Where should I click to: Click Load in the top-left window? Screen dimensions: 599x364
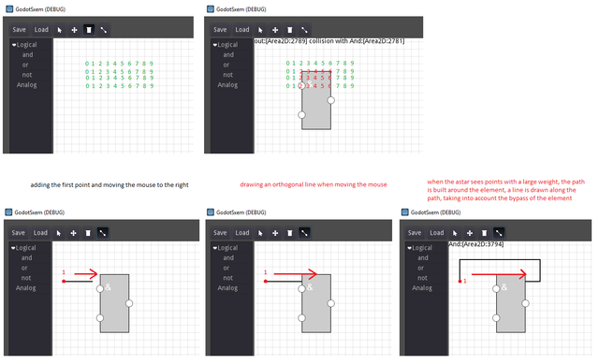coord(41,30)
